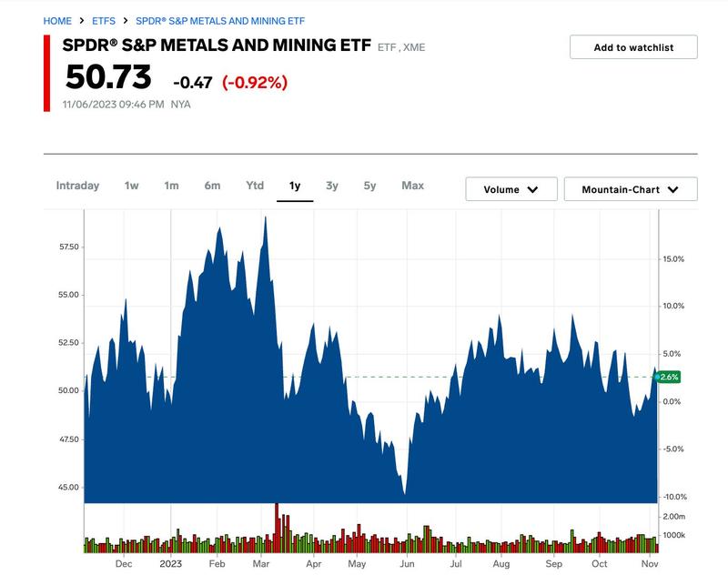Click the -0.47 price change value
Screen dimensions: 728x585
[x=193, y=83]
